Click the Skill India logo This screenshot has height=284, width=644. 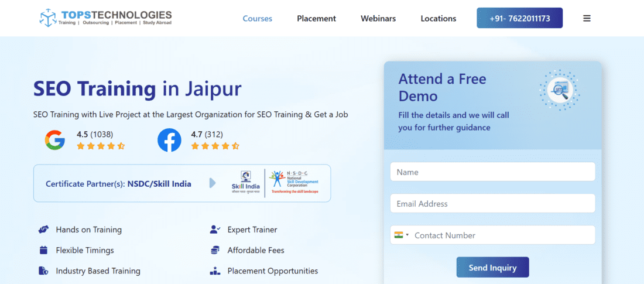245,183
